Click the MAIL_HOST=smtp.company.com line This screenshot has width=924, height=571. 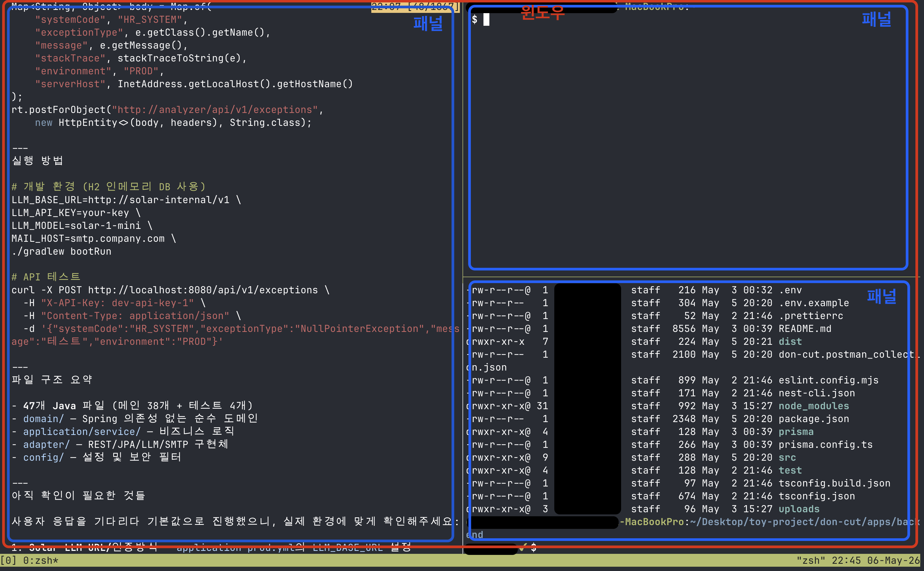(94, 238)
